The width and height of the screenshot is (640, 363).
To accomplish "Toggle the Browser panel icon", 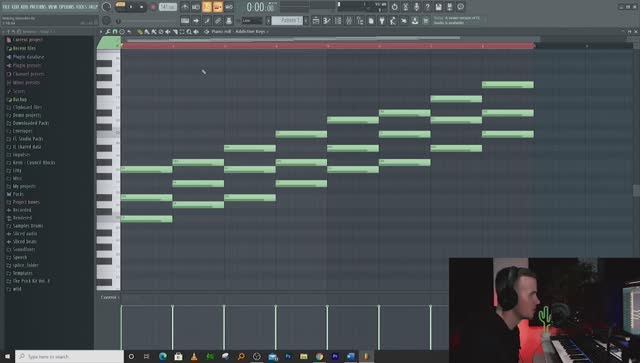I will point(360,20).
